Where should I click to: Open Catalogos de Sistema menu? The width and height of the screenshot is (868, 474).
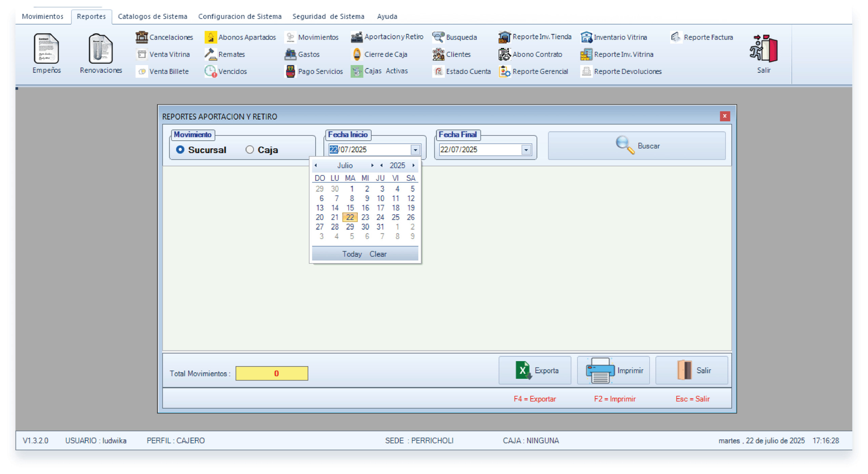tap(152, 16)
